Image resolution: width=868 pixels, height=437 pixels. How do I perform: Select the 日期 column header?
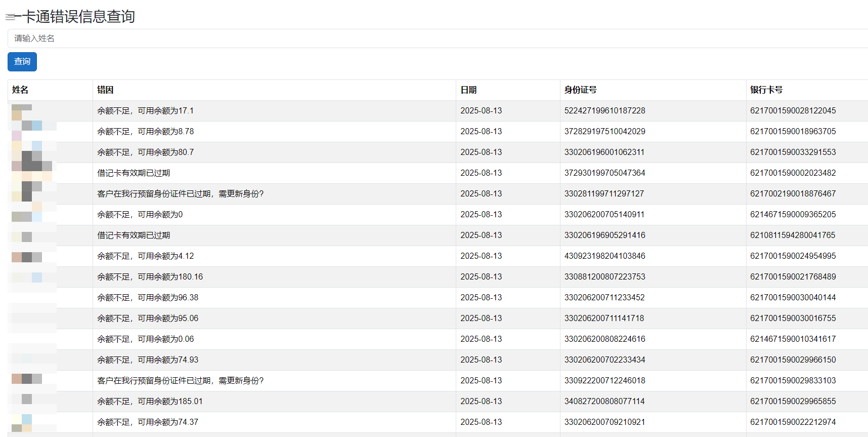click(468, 90)
